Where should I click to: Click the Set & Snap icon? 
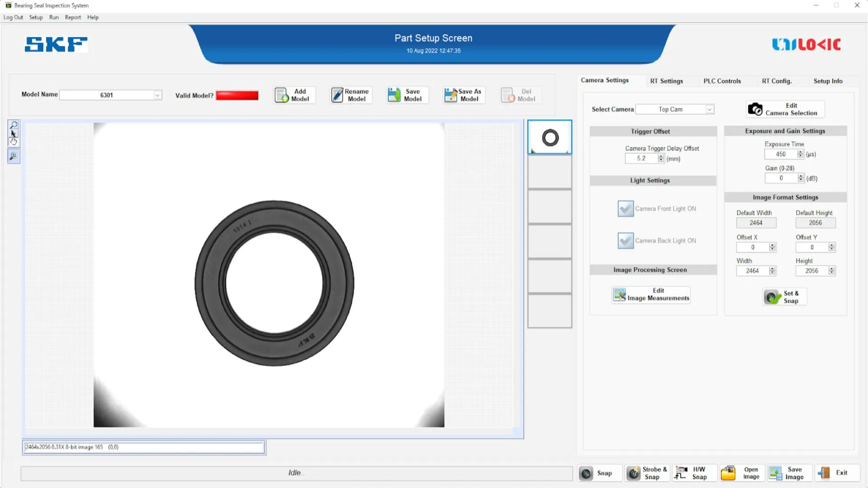click(772, 297)
